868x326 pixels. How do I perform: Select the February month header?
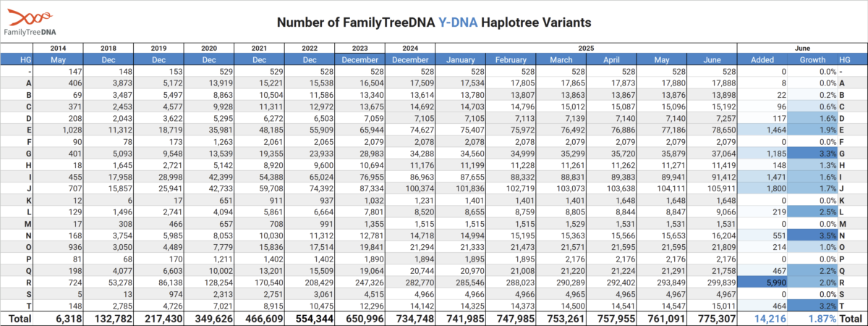pos(511,59)
